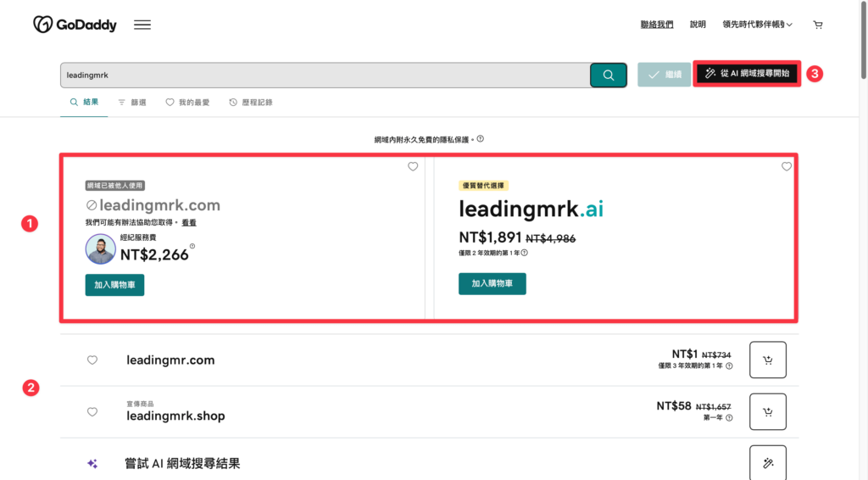Click 從 AI 網域搜尋開始 button
The width and height of the screenshot is (868, 480).
tap(747, 74)
